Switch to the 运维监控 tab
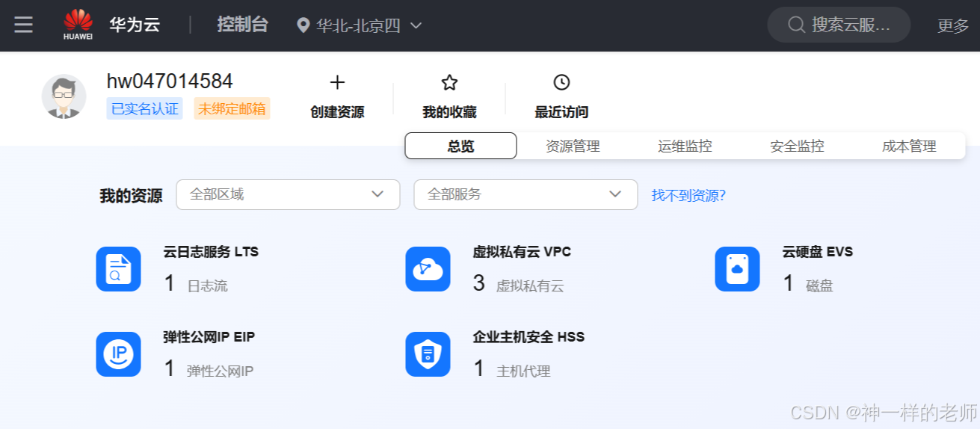The height and width of the screenshot is (429, 980). 685,146
